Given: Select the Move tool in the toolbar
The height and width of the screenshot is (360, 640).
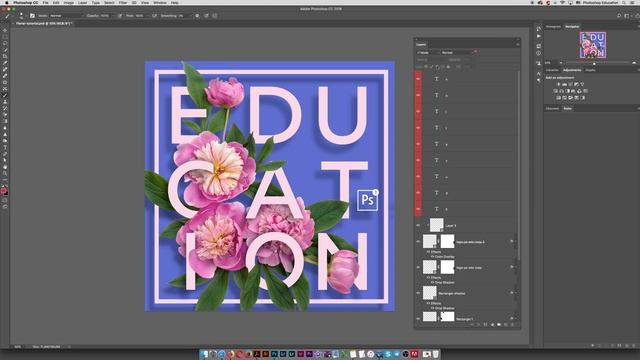Looking at the screenshot, I should coord(5,30).
